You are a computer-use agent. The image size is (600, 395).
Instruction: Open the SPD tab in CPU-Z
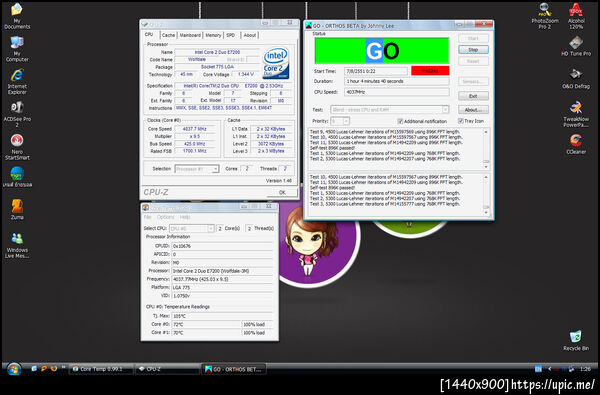[231, 35]
